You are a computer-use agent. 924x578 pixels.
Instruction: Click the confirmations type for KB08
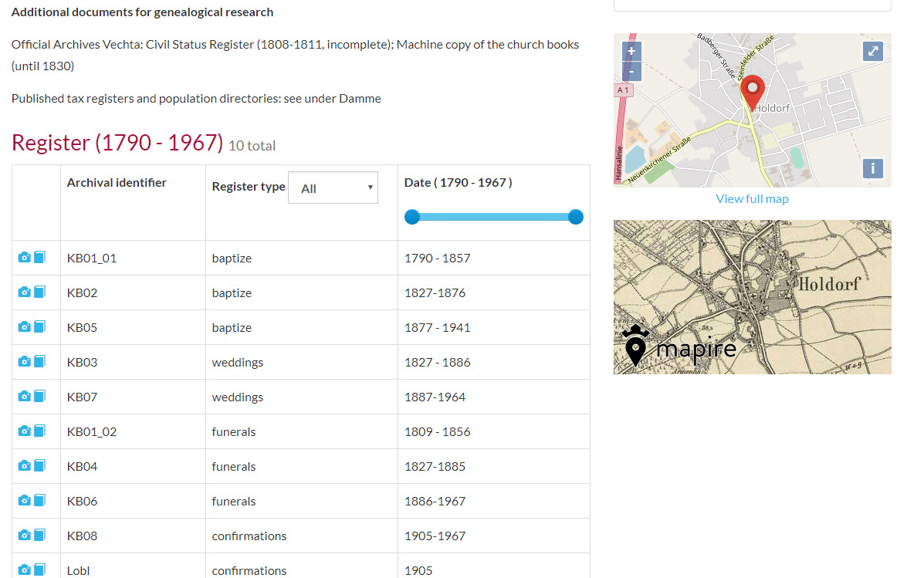tap(249, 536)
